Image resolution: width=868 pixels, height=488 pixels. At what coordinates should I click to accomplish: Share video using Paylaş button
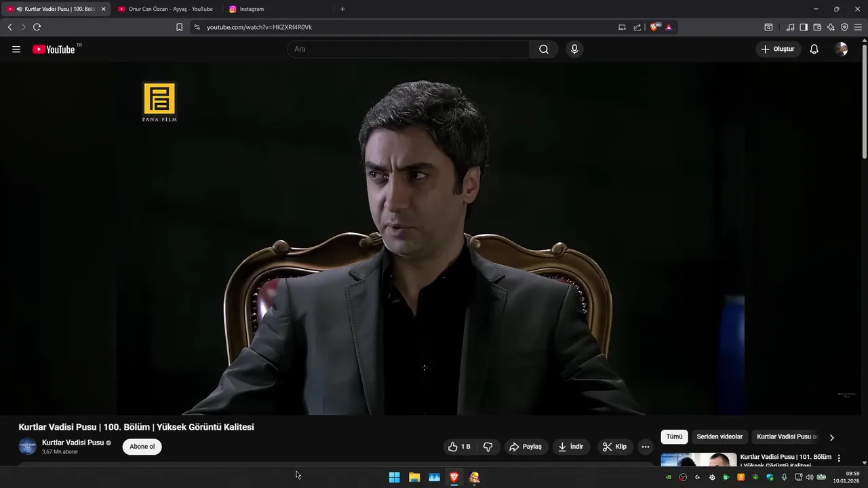point(526,447)
